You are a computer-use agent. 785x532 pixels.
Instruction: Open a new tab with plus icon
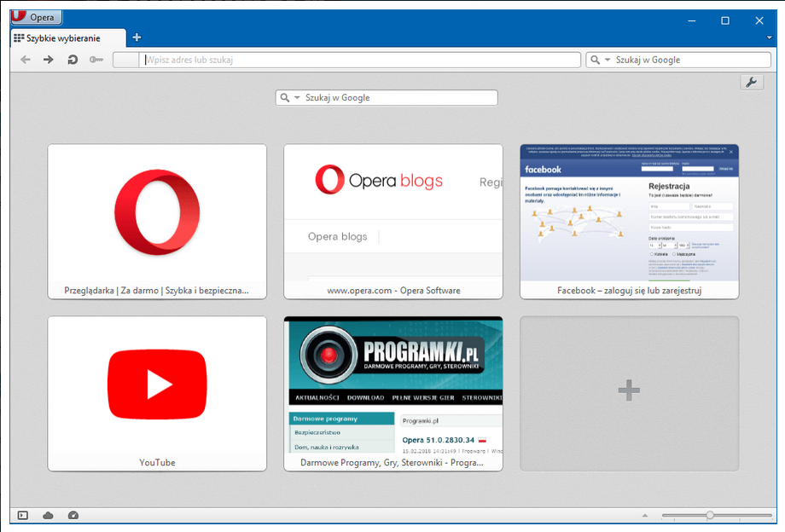pos(137,38)
